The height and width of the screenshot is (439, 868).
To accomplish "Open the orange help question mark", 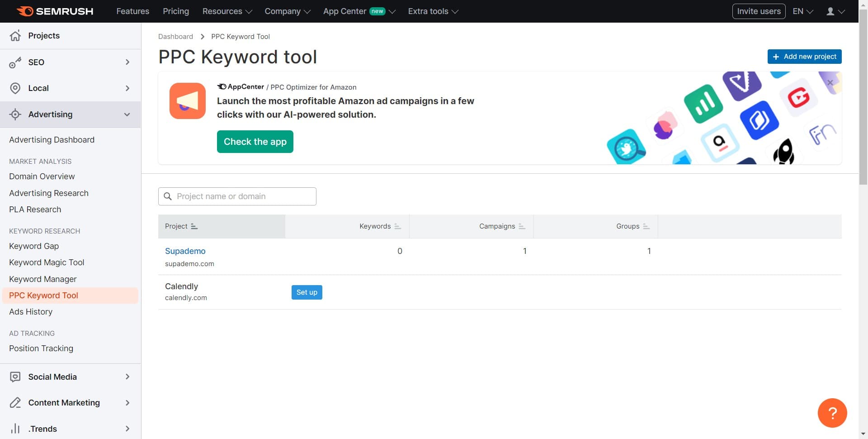I will point(833,413).
